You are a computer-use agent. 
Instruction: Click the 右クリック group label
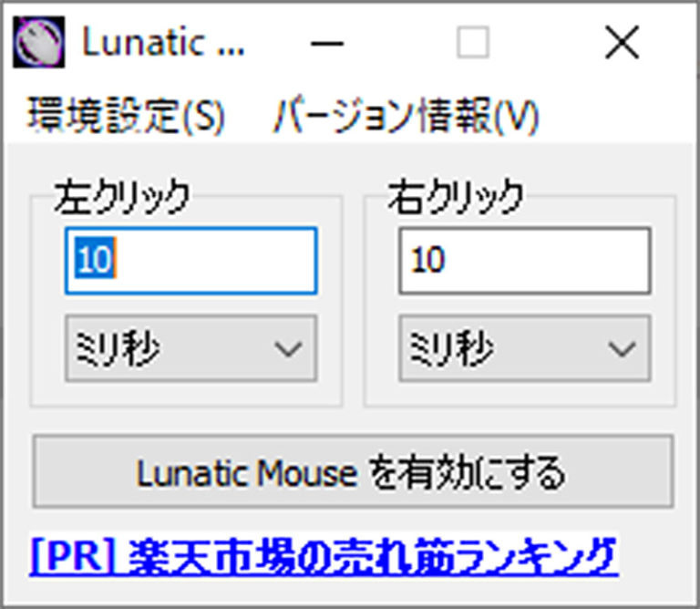(456, 195)
